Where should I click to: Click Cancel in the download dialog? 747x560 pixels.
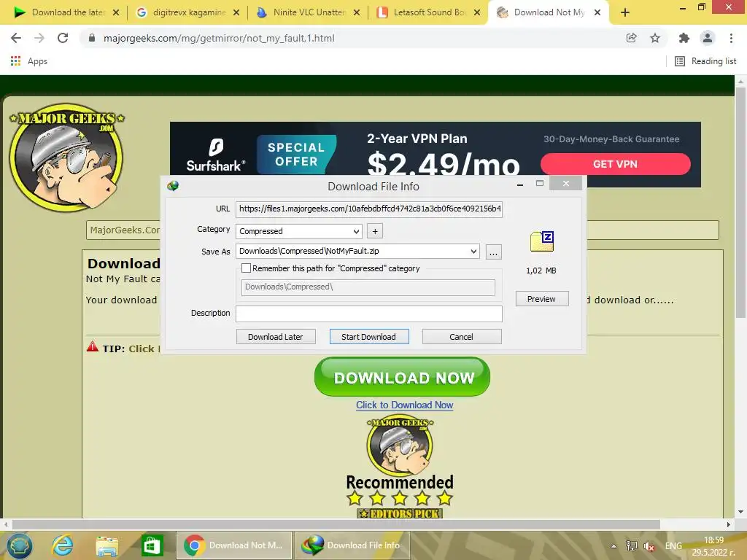tap(462, 337)
